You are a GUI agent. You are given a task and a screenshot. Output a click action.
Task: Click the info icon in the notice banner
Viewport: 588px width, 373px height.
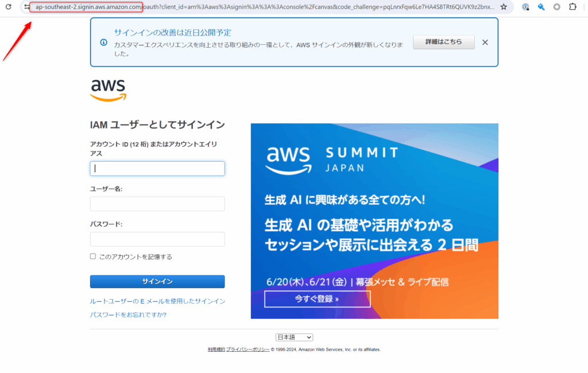point(103,42)
